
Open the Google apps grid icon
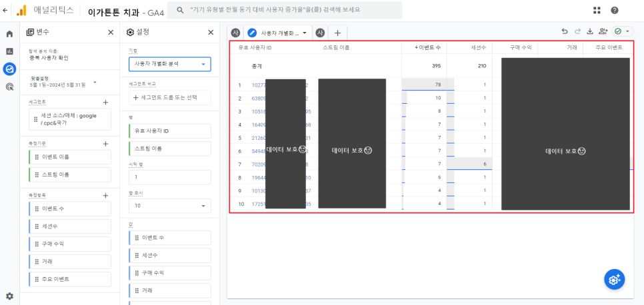(597, 10)
